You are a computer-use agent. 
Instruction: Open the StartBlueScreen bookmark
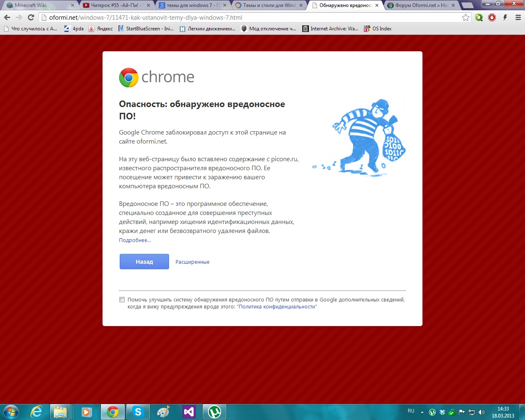(146, 29)
